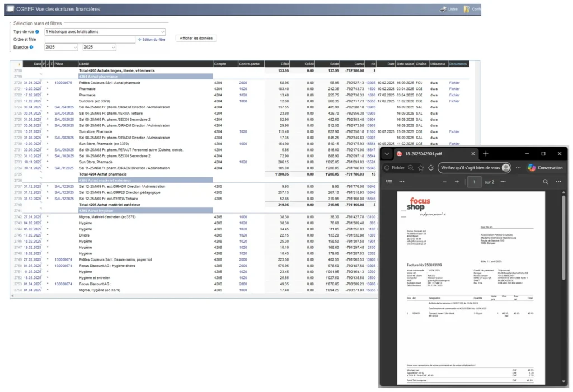View site info icon beside Fichier address
The height and width of the screenshot is (392, 573).
[x=387, y=168]
